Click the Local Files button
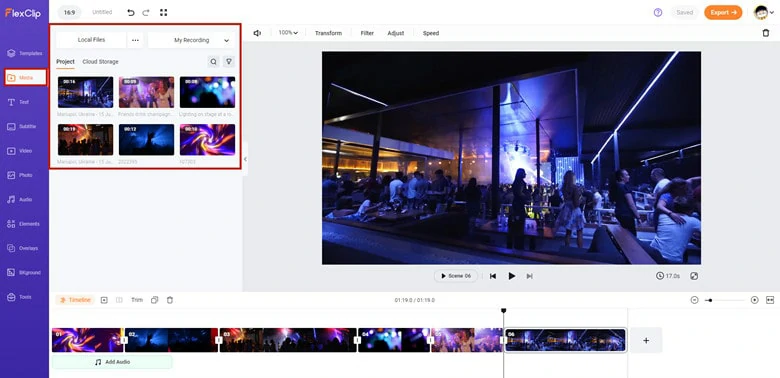780x378 pixels. click(x=92, y=40)
